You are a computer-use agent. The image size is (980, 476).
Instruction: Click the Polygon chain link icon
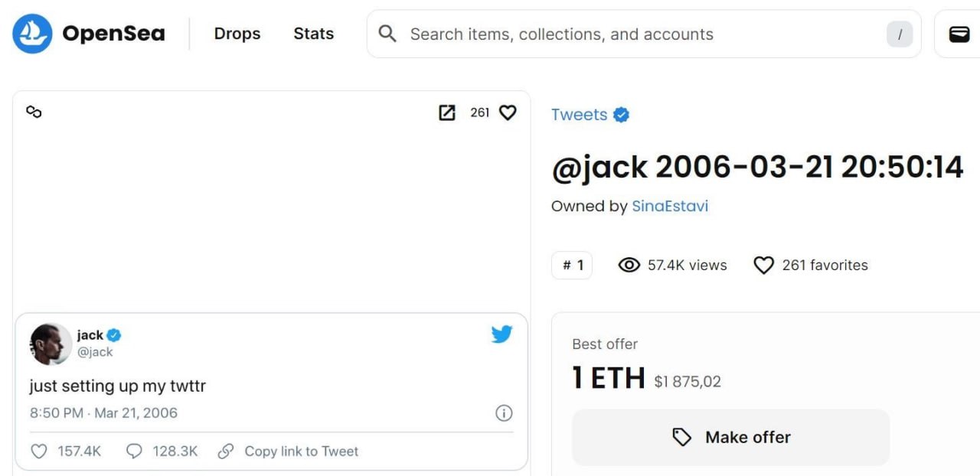(34, 112)
